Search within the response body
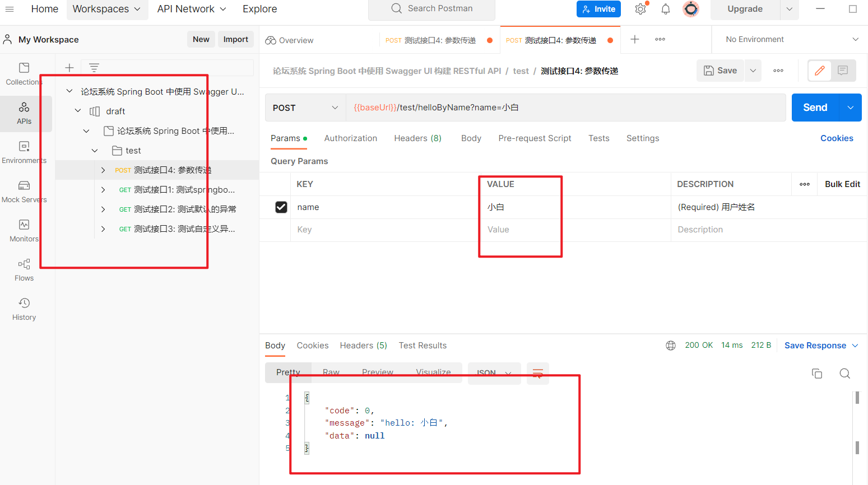868x485 pixels. [845, 374]
